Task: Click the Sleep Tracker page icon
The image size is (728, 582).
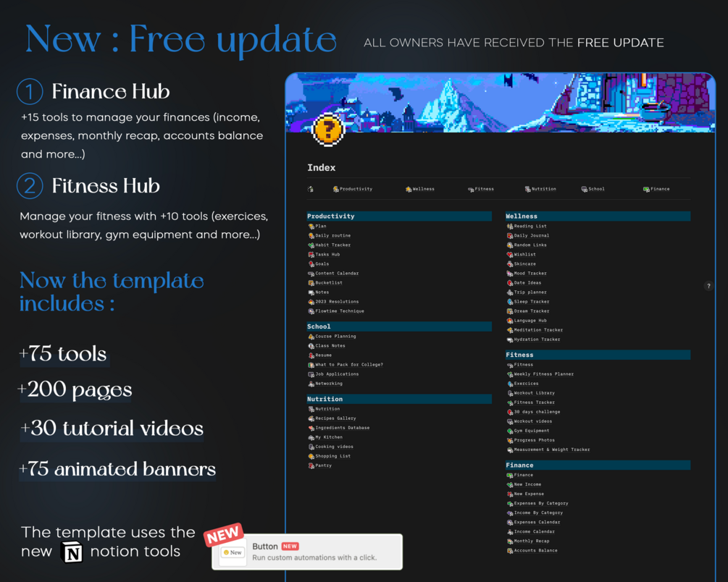Action: [510, 302]
